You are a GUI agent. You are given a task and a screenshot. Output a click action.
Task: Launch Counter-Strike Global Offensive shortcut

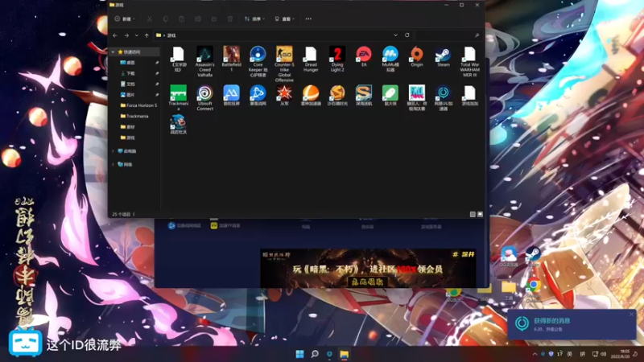284,64
